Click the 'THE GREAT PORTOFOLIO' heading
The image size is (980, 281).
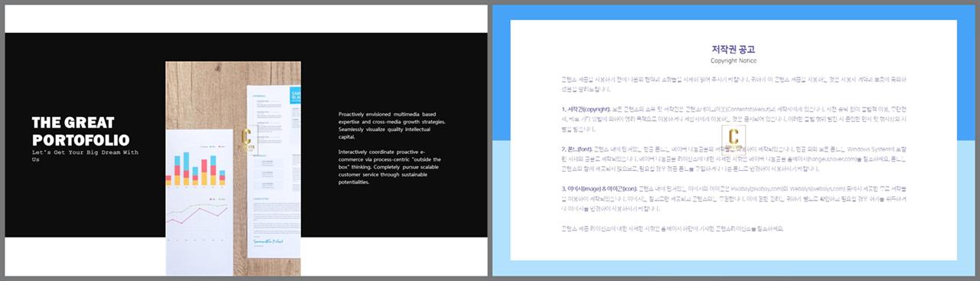click(x=81, y=131)
